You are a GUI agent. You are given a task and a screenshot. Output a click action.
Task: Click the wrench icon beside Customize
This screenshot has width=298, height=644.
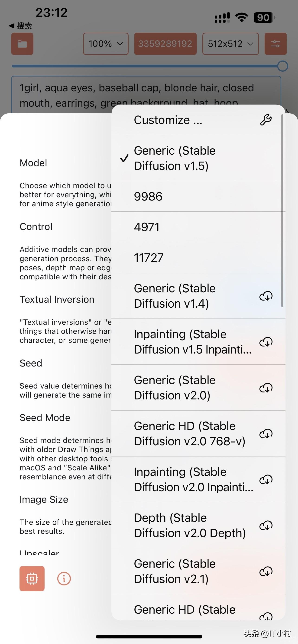(266, 120)
